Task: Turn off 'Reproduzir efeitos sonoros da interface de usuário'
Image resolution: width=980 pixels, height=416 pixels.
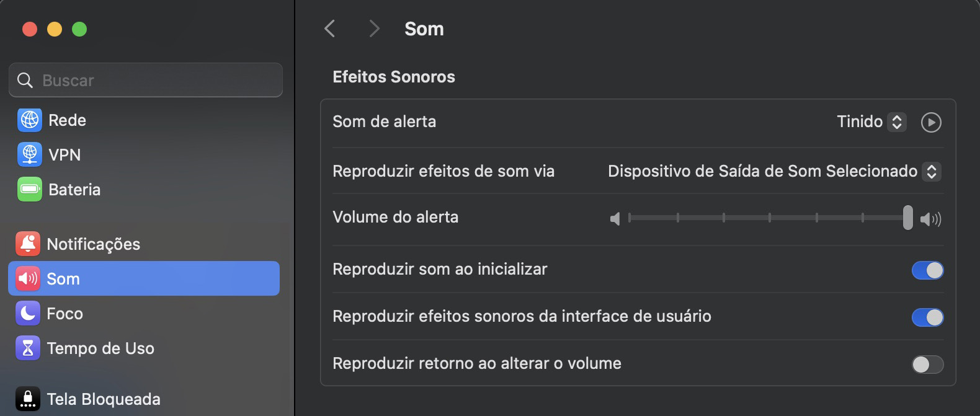Action: point(927,317)
